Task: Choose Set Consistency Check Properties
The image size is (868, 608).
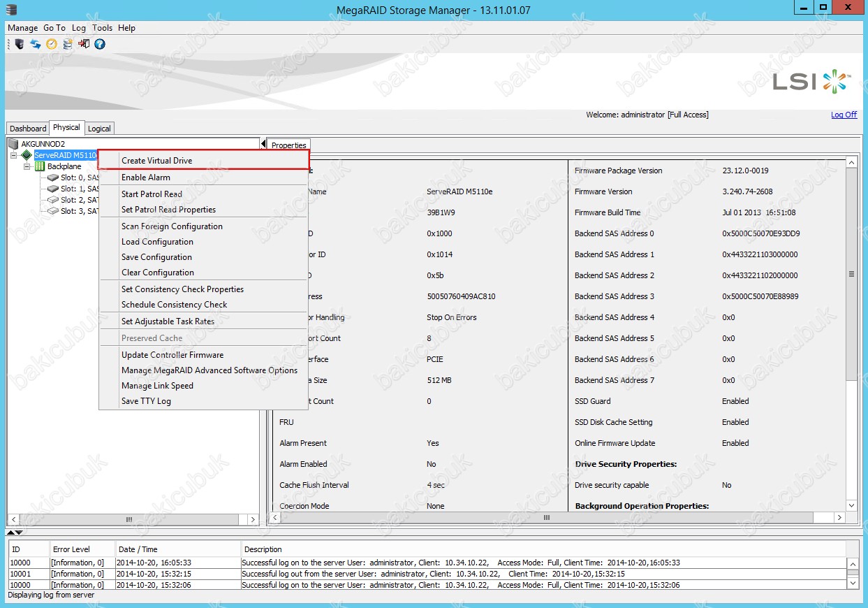Action: [204, 289]
